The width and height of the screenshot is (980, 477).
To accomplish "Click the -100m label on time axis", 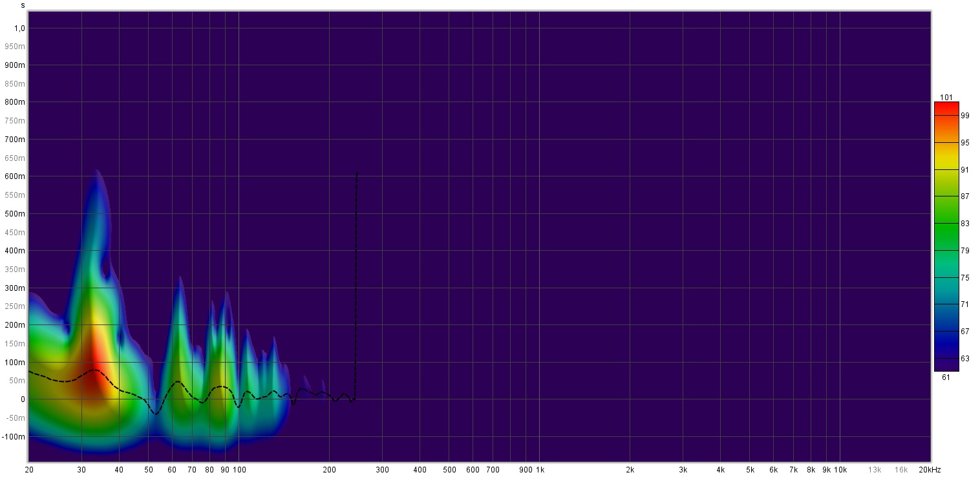I will [14, 437].
